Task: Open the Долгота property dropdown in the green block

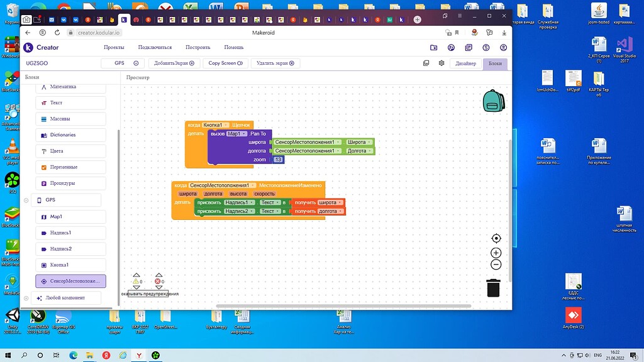Action: click(359, 151)
